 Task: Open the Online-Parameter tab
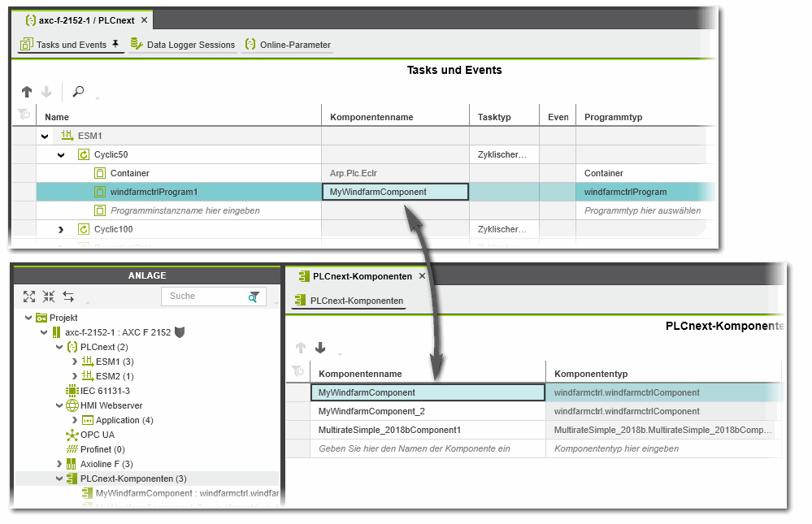[x=289, y=45]
